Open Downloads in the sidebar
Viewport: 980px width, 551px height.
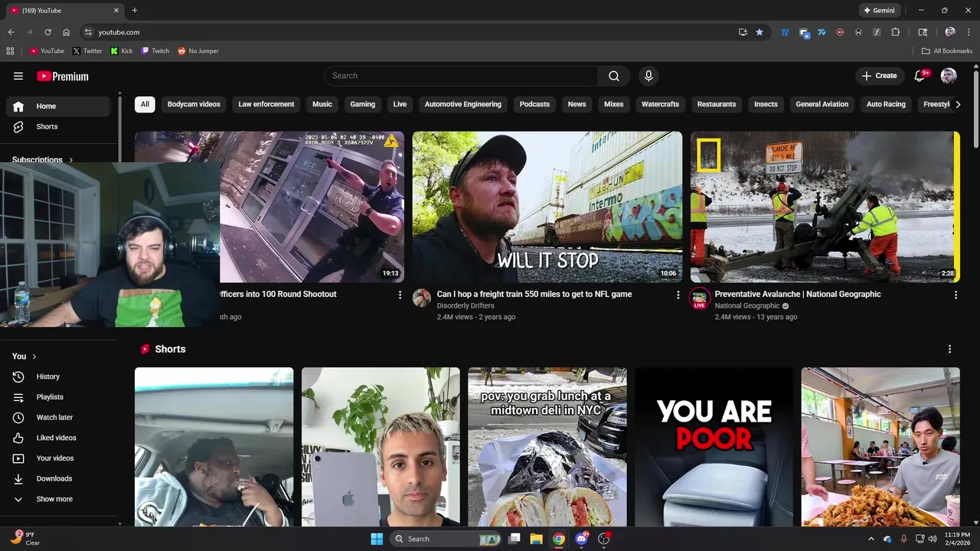click(x=58, y=478)
